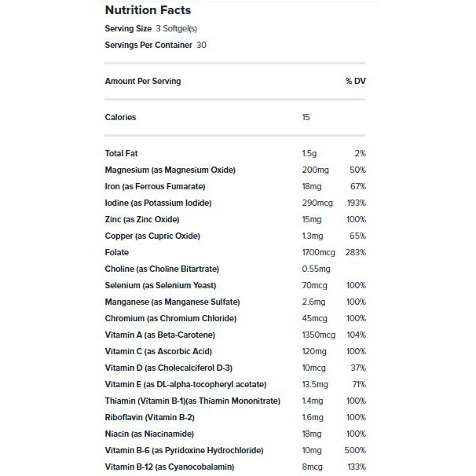Image resolution: width=476 pixels, height=476 pixels.
Task: Select Iodine (as Potassium Iodide) entry
Action: pos(235,203)
